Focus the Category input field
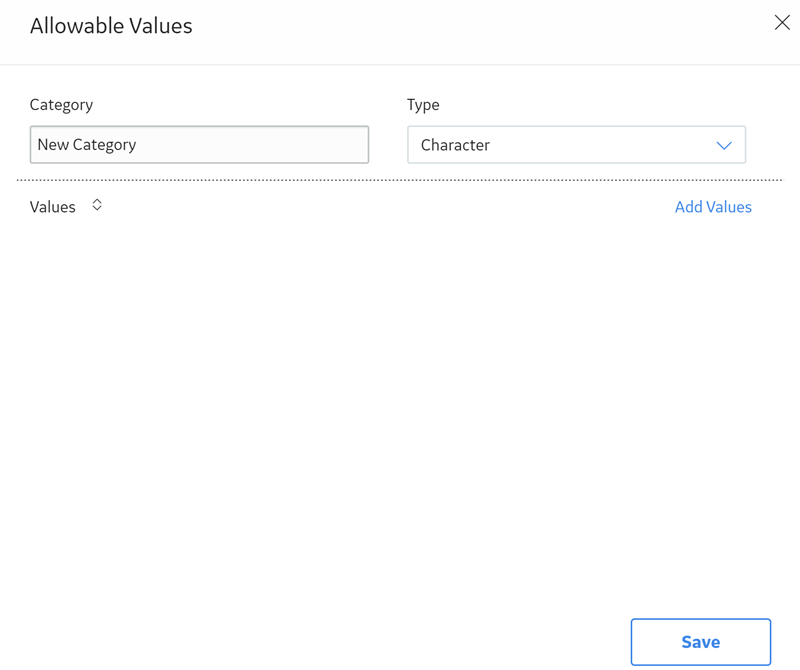The width and height of the screenshot is (800, 670). click(x=199, y=145)
